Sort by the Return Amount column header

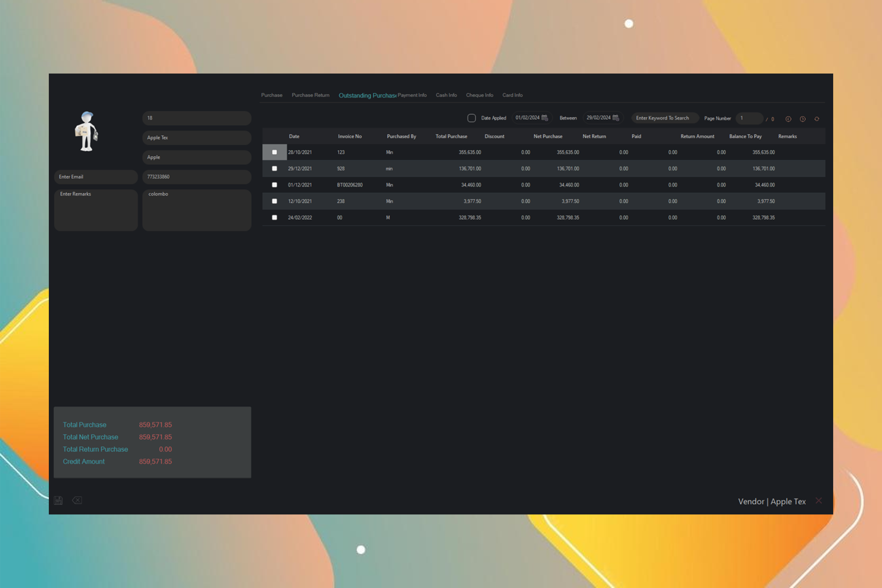pyautogui.click(x=698, y=136)
